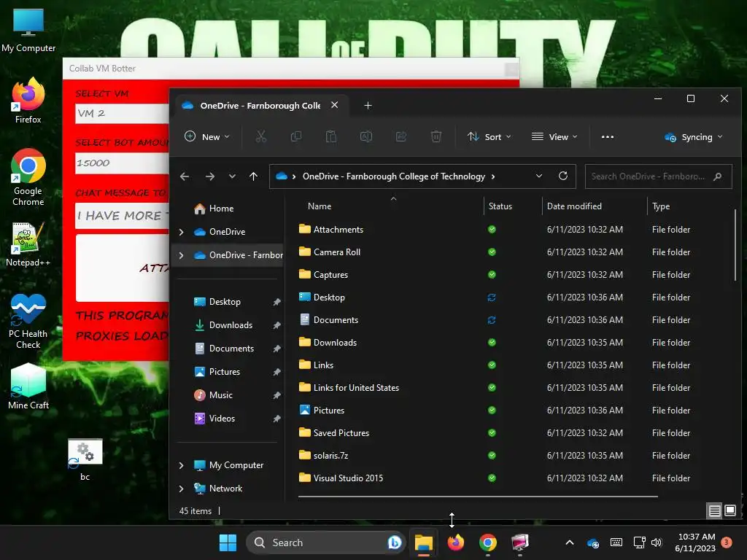747x560 pixels.
Task: Sort by Date modified column header
Action: [574, 206]
